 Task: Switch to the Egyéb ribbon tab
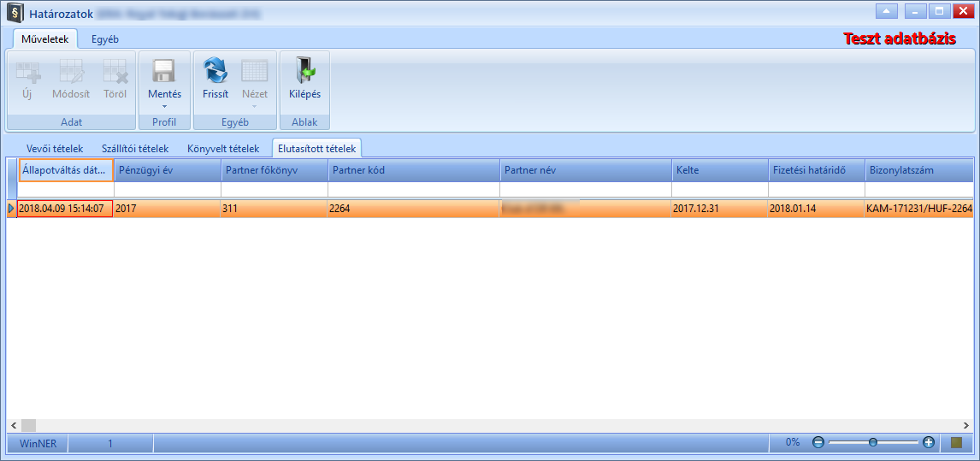105,39
